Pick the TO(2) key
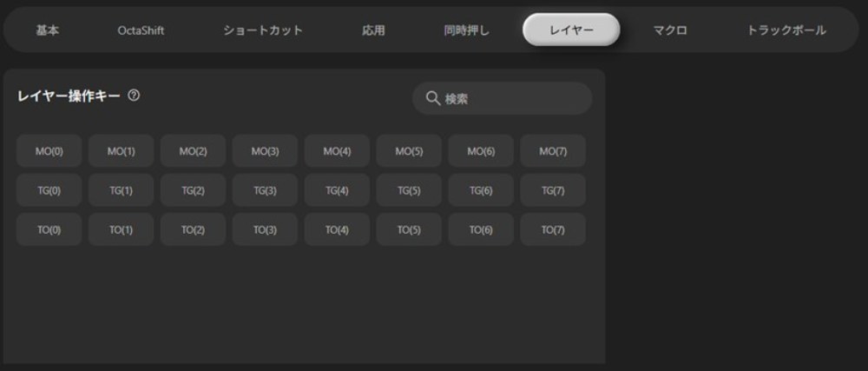The width and height of the screenshot is (868, 371). point(194,229)
